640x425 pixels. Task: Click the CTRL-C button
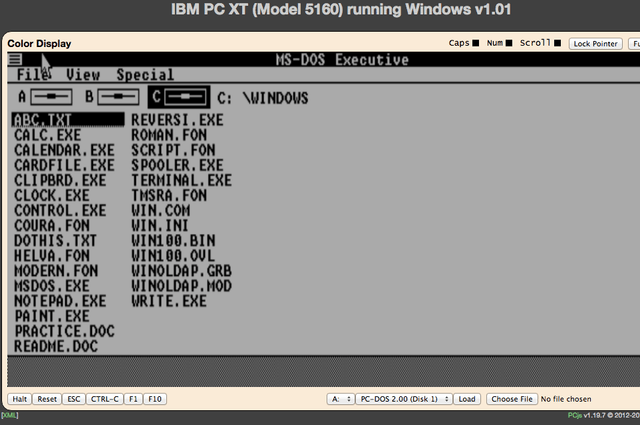[x=105, y=399]
